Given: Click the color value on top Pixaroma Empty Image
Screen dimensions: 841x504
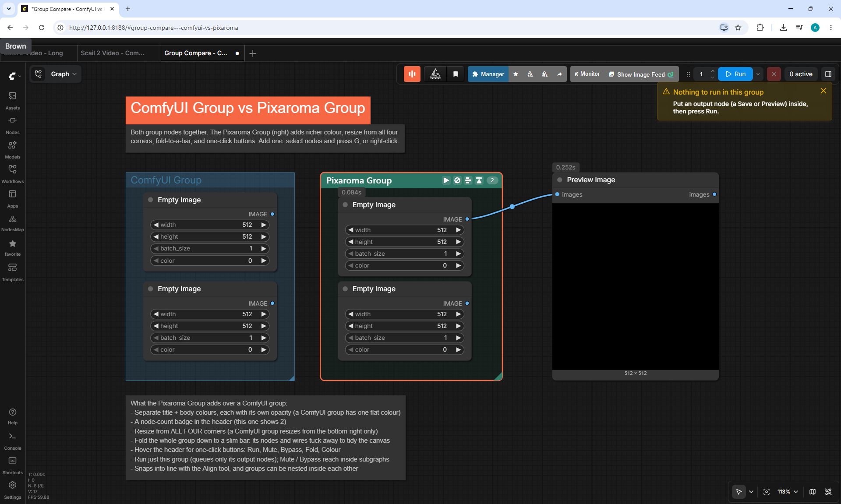Looking at the screenshot, I should 445,266.
